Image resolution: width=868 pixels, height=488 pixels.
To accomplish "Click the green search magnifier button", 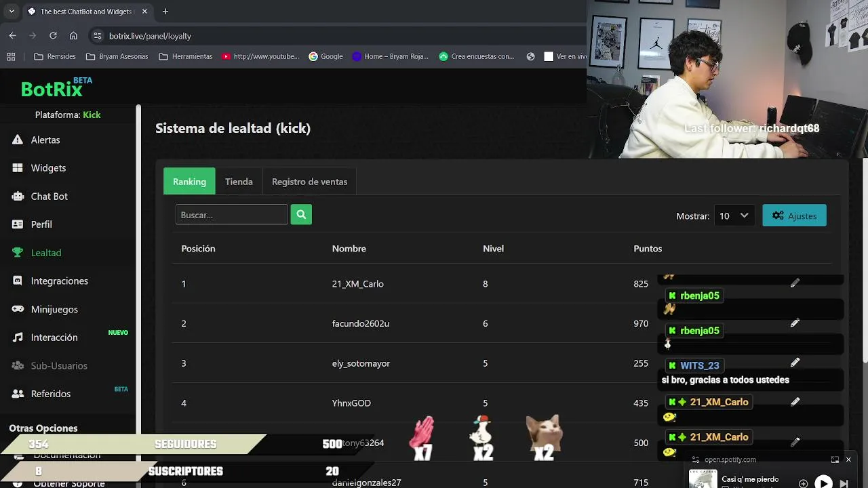I will (x=301, y=215).
